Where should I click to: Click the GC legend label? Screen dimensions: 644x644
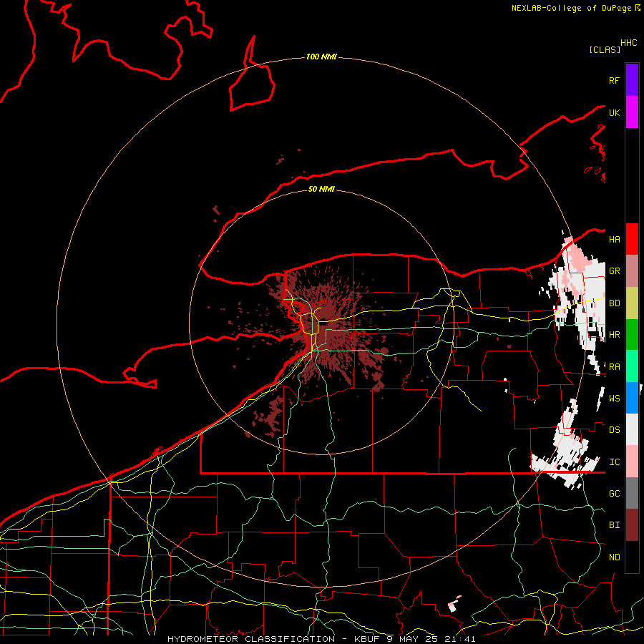614,493
